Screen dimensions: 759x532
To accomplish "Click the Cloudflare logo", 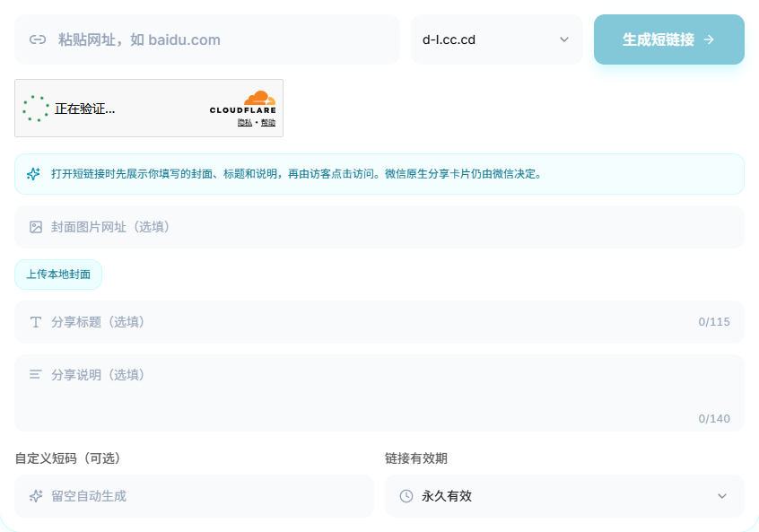I will (x=243, y=102).
